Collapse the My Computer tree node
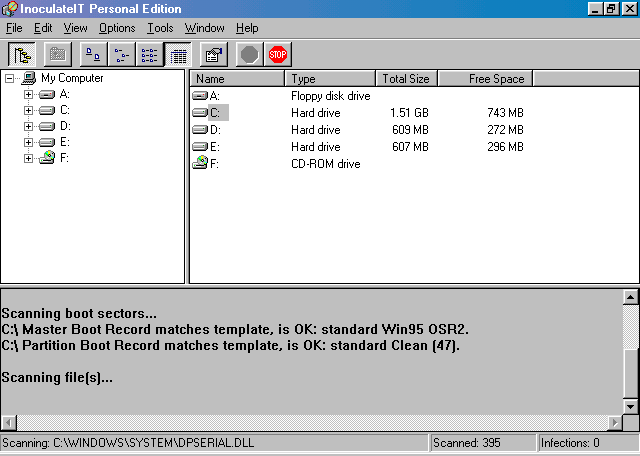The width and height of the screenshot is (640, 456). click(9, 78)
